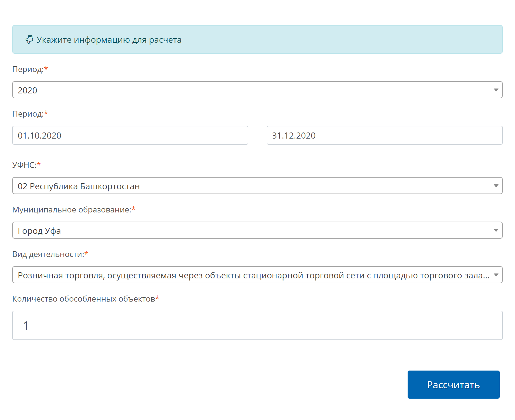Image resolution: width=515 pixels, height=420 pixels.
Task: Click the pointing hand icon in the info banner
Action: pyautogui.click(x=29, y=39)
